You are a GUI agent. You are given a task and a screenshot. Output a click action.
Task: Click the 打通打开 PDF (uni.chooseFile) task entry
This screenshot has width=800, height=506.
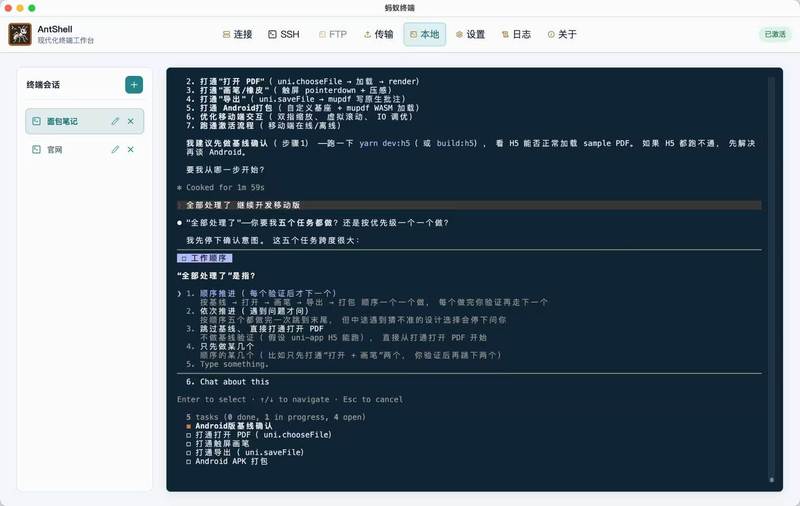259,435
